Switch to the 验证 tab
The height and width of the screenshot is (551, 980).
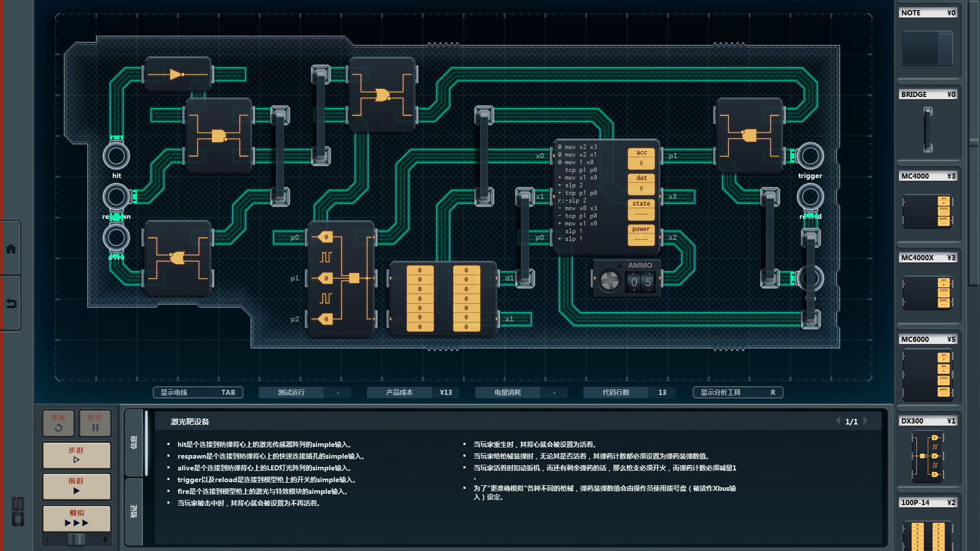coord(134,511)
